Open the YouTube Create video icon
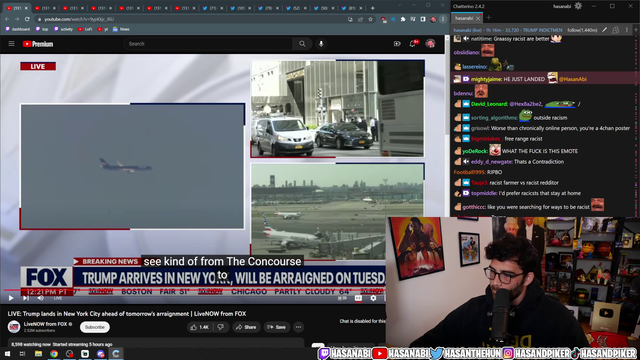 point(397,44)
